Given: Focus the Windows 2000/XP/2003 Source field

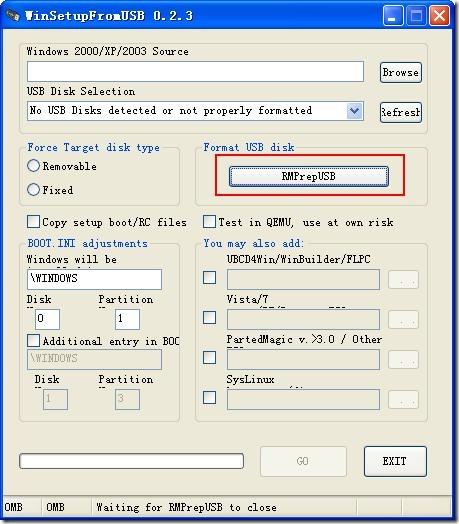Looking at the screenshot, I should coord(195,71).
